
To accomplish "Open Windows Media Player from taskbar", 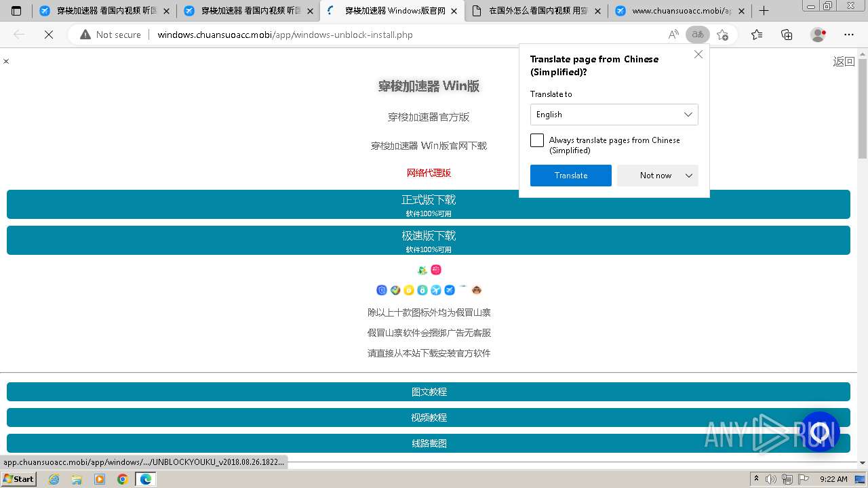I will point(100,479).
